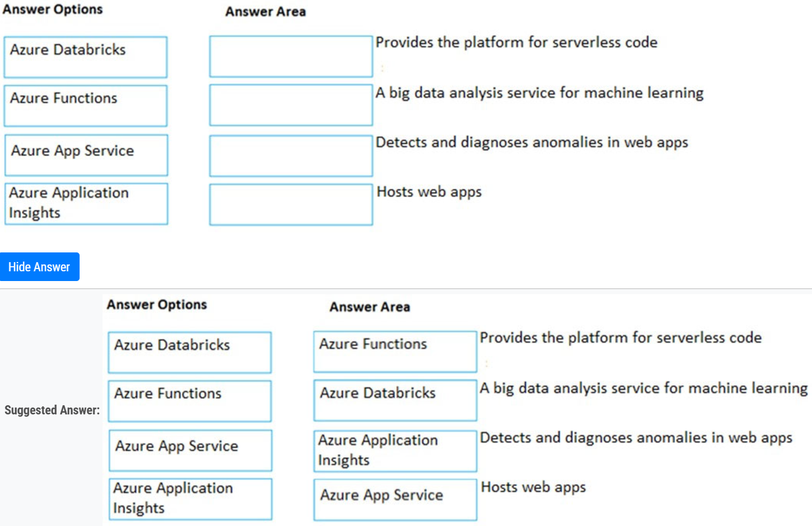Image resolution: width=812 pixels, height=526 pixels.
Task: Click empty answer box beside Hosts web apps
Action: point(291,204)
